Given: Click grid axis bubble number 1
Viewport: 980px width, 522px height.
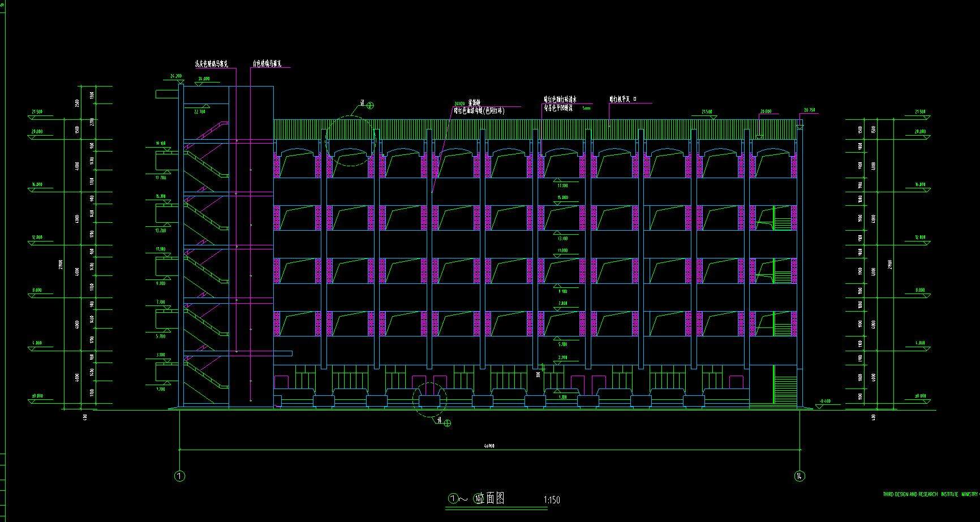Looking at the screenshot, I should pyautogui.click(x=179, y=476).
